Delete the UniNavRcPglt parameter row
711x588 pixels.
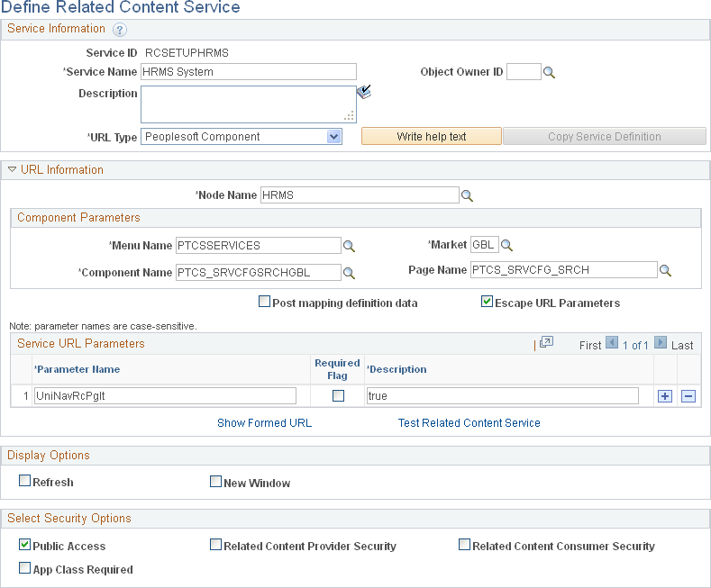point(688,396)
